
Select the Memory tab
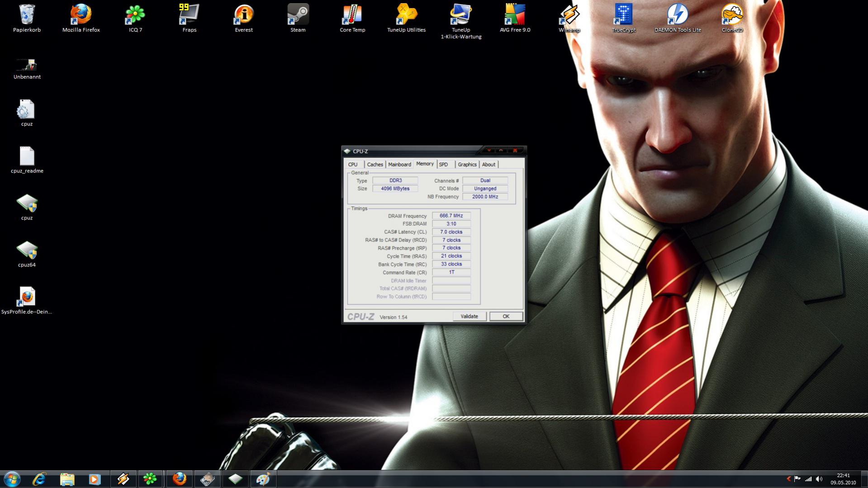[425, 164]
